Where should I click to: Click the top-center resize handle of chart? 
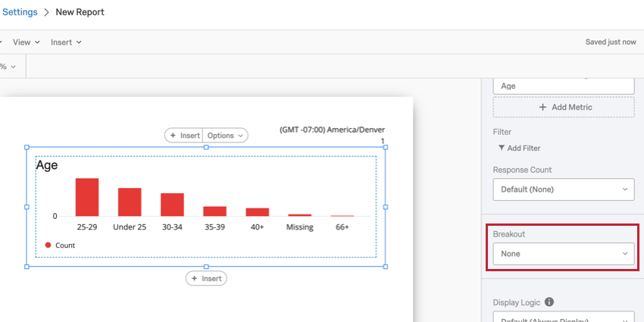tap(206, 147)
